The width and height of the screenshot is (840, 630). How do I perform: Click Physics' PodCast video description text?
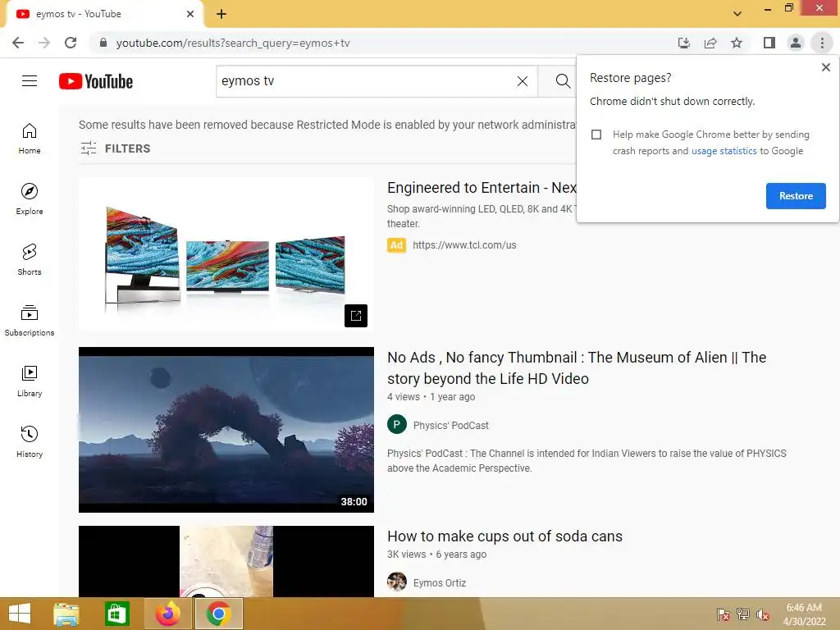point(587,461)
